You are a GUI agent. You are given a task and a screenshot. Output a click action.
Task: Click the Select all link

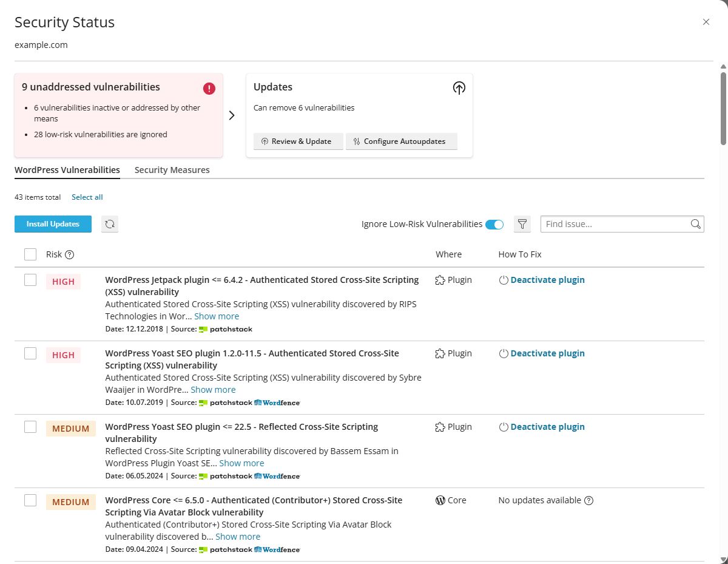87,197
